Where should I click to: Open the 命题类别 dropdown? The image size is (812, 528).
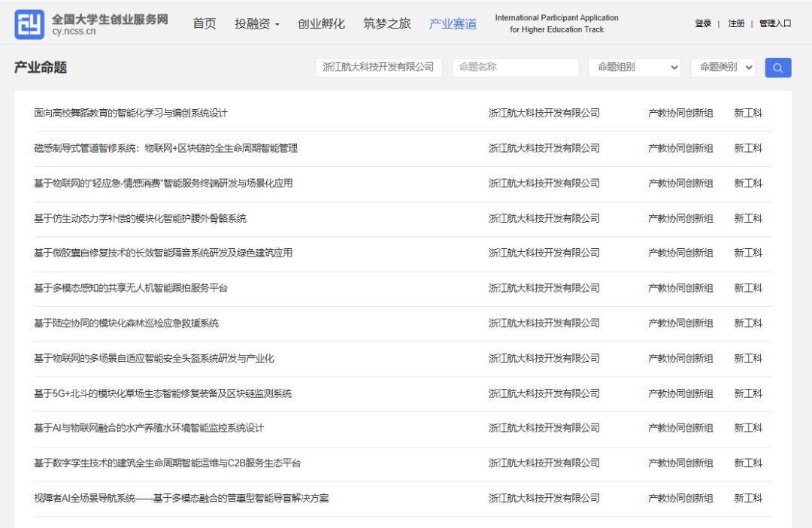coord(723,68)
